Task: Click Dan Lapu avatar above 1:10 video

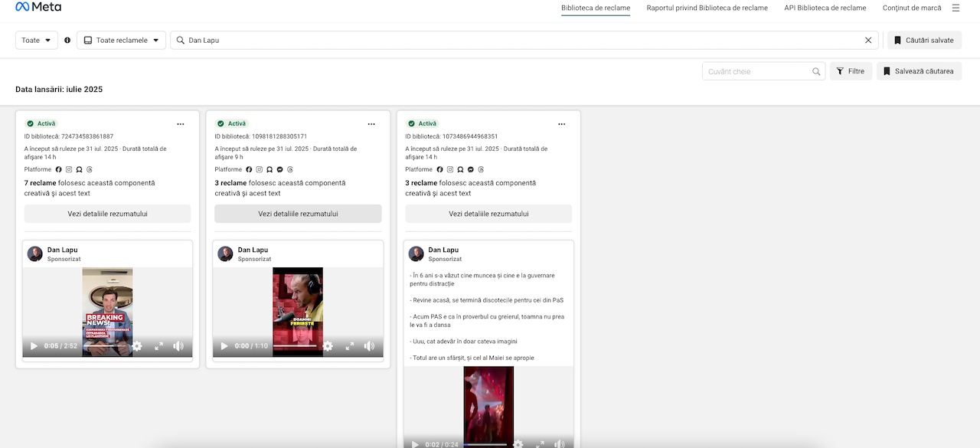Action: [225, 254]
